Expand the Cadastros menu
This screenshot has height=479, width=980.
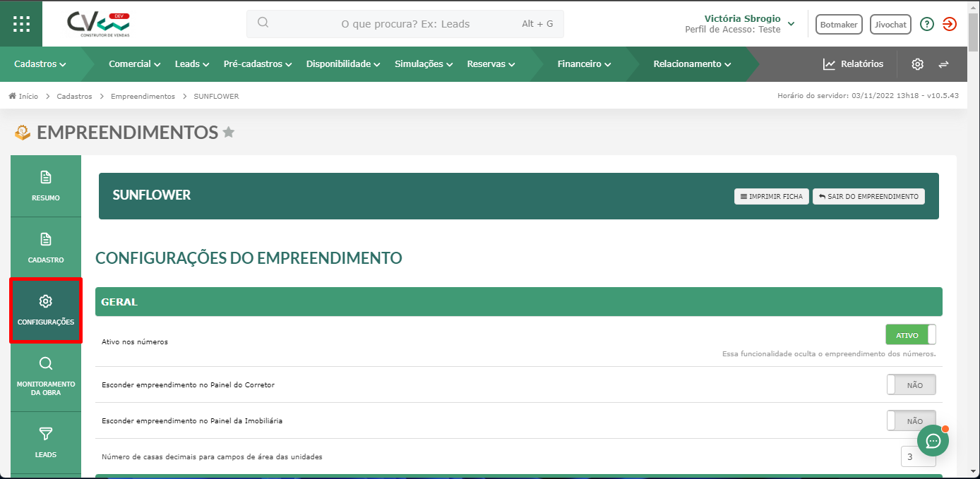pyautogui.click(x=40, y=64)
